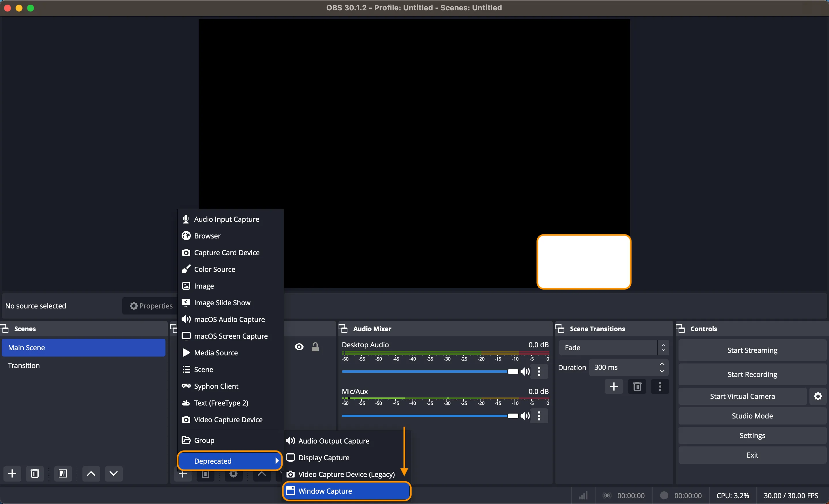Choose Text (FreeType 2) source
Image resolution: width=829 pixels, height=504 pixels.
click(231, 403)
